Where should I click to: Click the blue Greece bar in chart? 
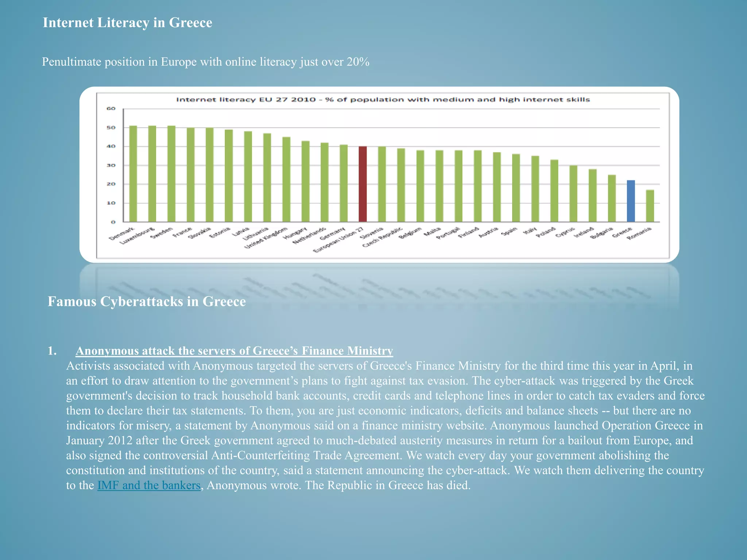point(631,201)
